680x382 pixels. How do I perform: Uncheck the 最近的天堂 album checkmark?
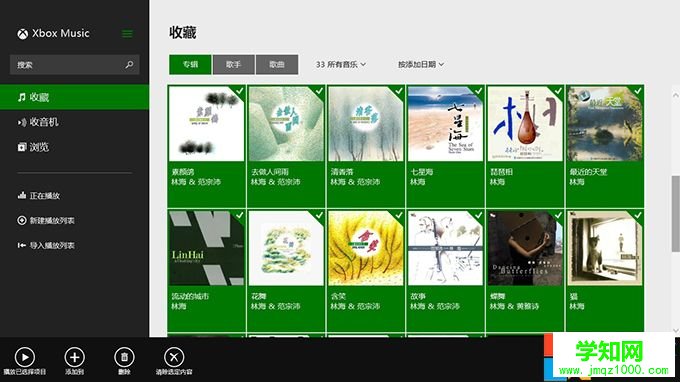tap(638, 91)
